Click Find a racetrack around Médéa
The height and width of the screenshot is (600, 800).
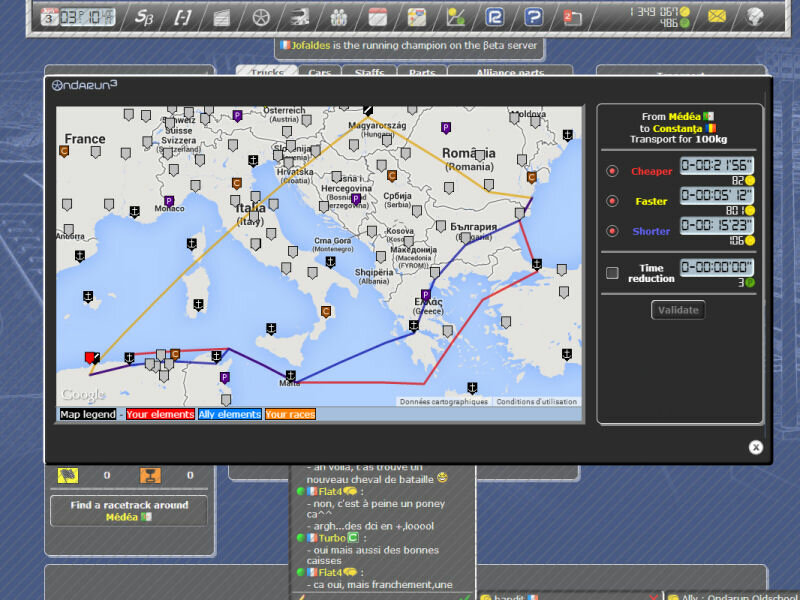[128, 511]
